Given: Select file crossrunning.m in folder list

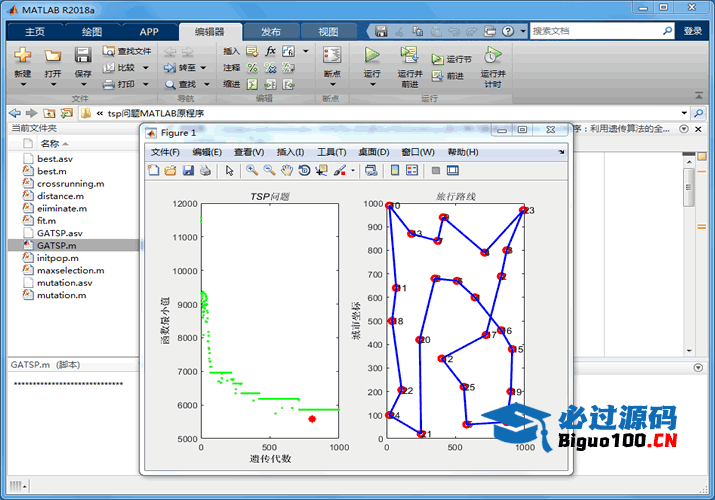Looking at the screenshot, I should pos(73,183).
